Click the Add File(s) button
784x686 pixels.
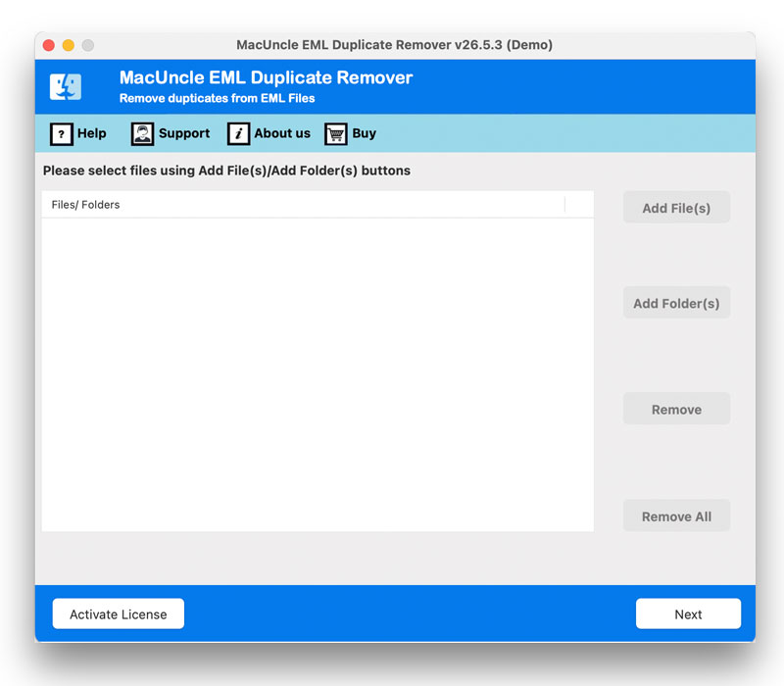676,208
